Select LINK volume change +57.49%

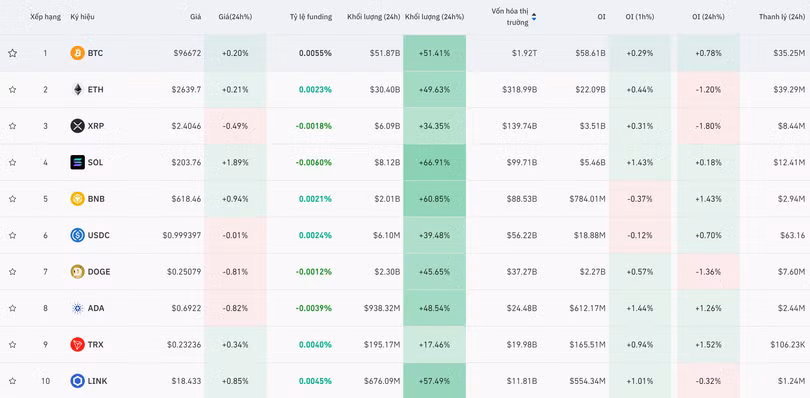tap(434, 381)
